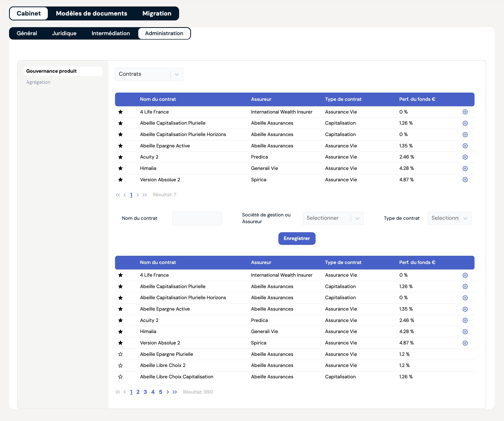The height and width of the screenshot is (421, 504).
Task: Go to page 5 of bottom table
Action: 161,392
